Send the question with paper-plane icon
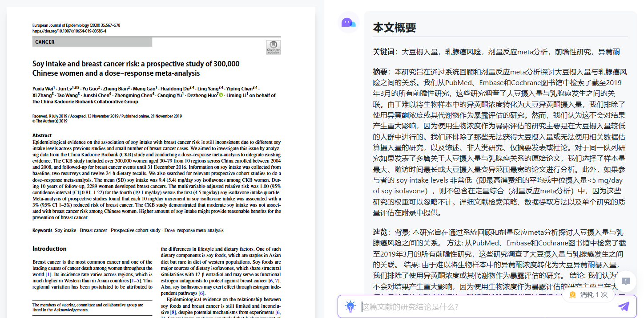644x318 pixels. 624,306
